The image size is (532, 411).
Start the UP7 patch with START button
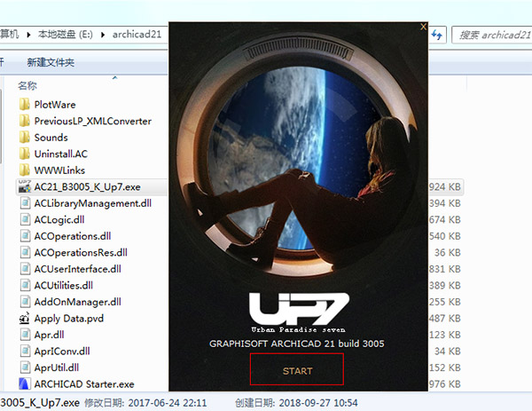click(297, 369)
